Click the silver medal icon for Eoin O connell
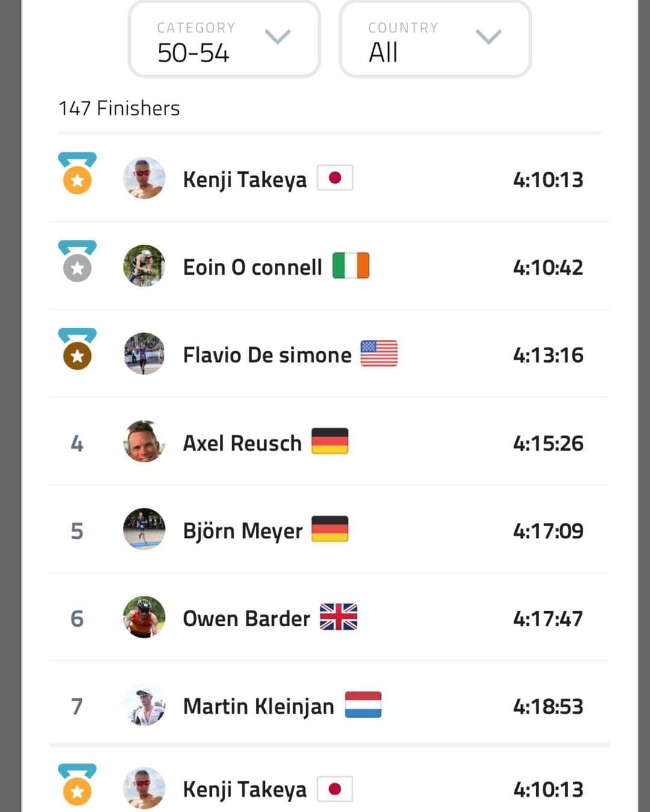Viewport: 650px width, 812px height. (77, 261)
